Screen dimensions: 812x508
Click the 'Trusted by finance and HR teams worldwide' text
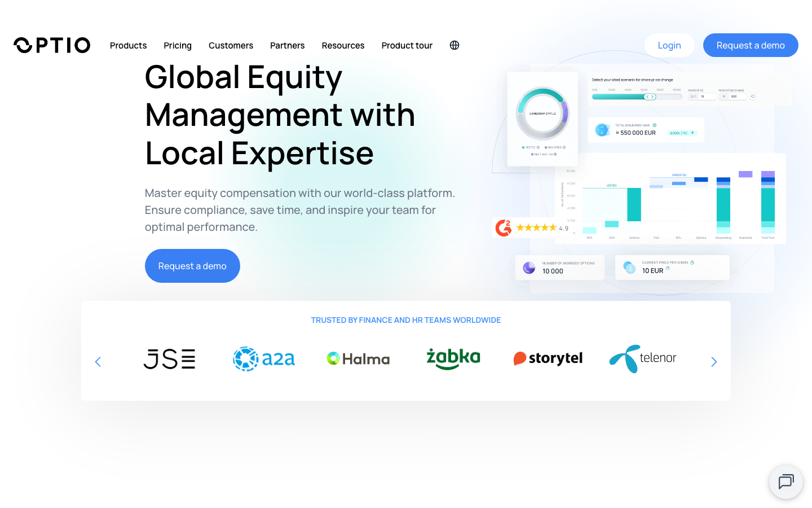(406, 320)
